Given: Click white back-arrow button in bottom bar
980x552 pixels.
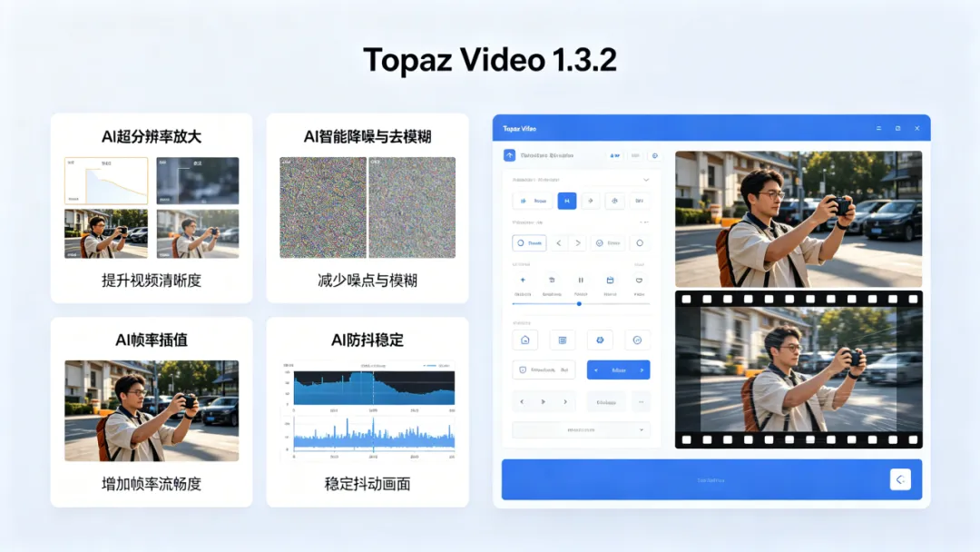Looking at the screenshot, I should point(900,479).
